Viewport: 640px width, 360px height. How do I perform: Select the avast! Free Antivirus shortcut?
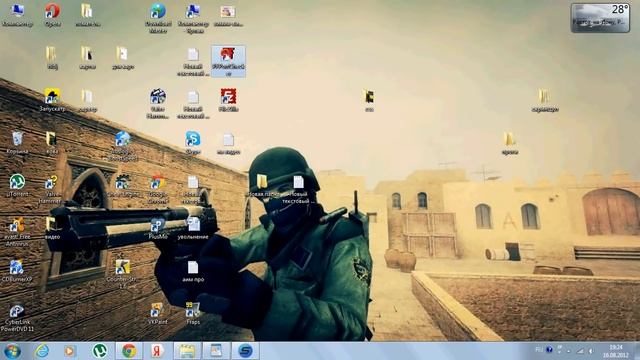click(17, 232)
